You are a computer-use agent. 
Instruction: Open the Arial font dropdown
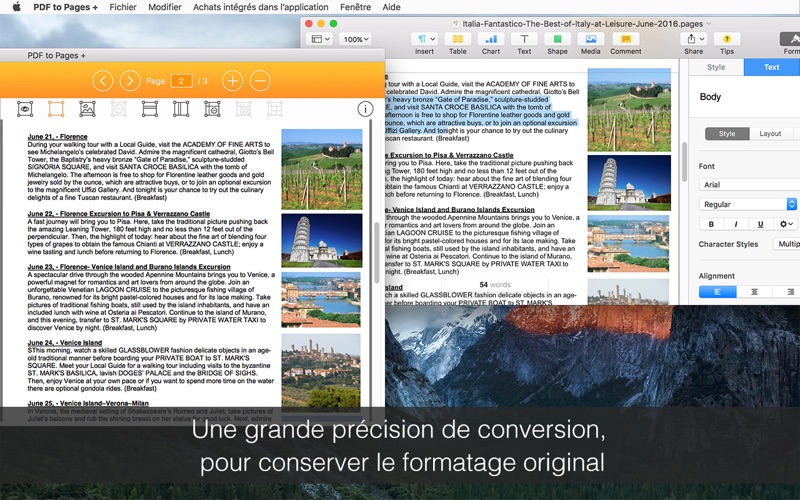click(x=749, y=185)
